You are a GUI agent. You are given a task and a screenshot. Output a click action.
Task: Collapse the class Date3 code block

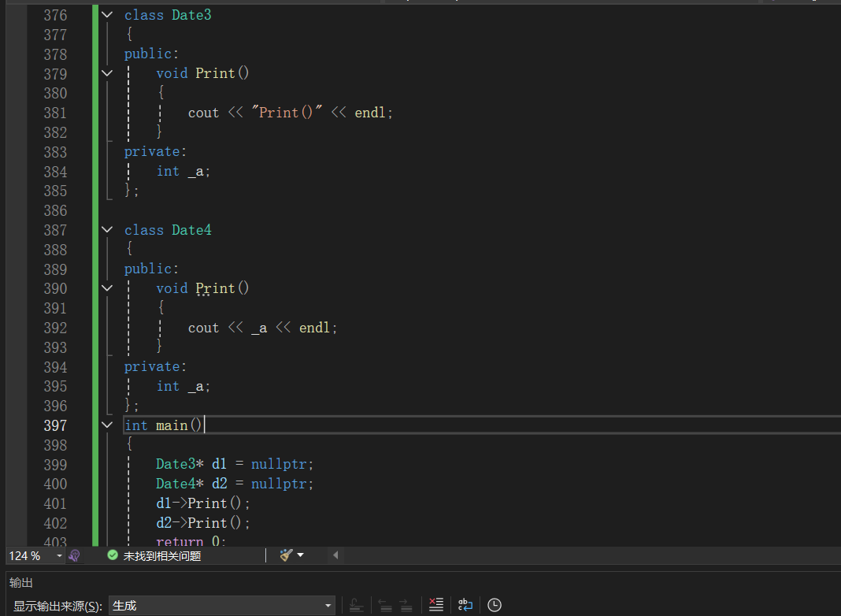[107, 15]
